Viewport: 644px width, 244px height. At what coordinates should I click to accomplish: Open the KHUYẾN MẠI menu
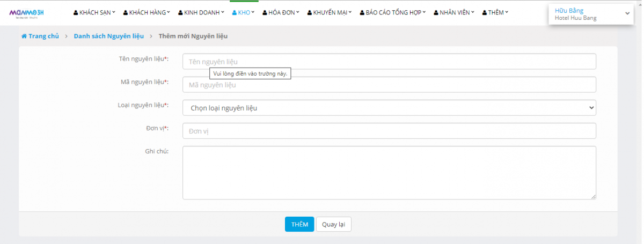click(x=330, y=12)
